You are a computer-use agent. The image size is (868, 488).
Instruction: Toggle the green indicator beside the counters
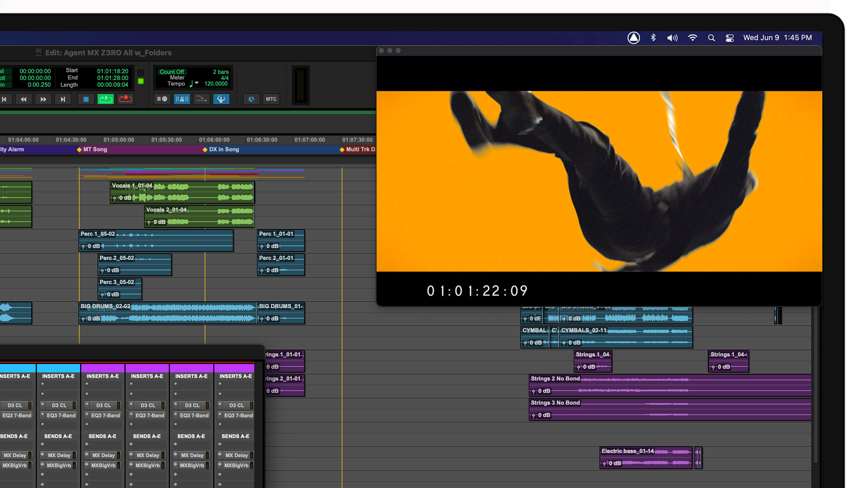click(x=141, y=81)
